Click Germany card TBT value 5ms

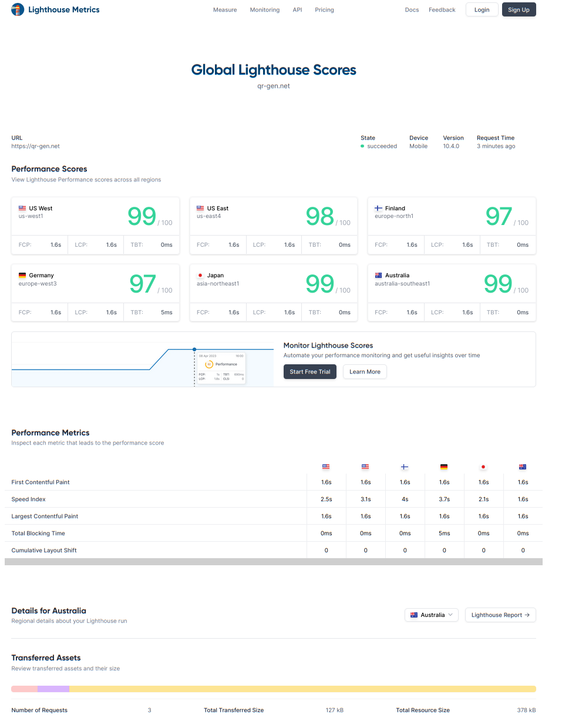[x=167, y=313]
